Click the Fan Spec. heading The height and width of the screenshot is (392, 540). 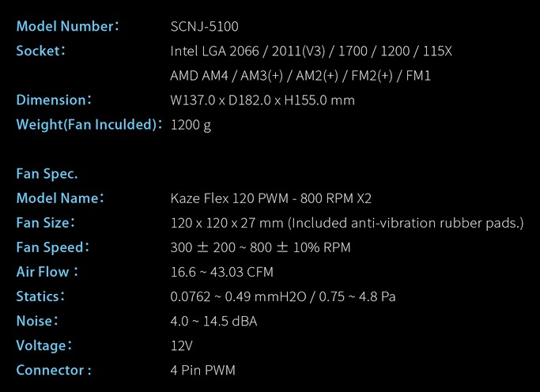(47, 174)
